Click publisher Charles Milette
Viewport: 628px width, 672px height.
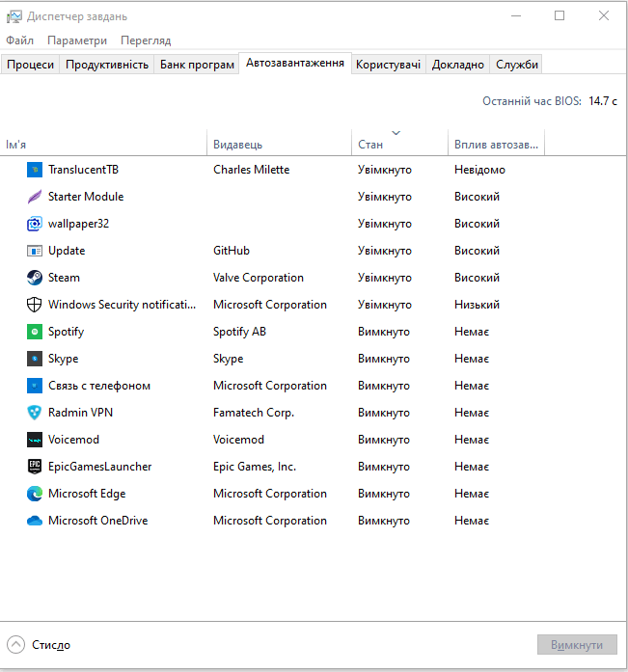coord(251,170)
